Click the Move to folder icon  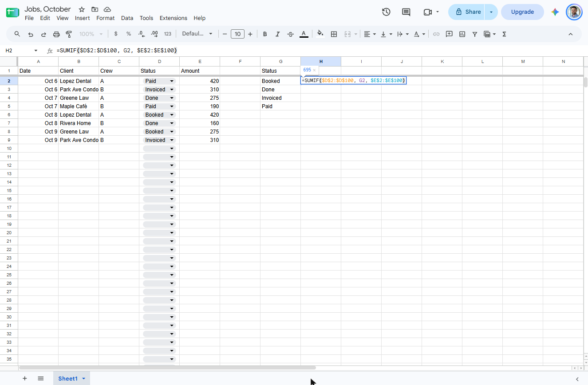click(x=95, y=9)
